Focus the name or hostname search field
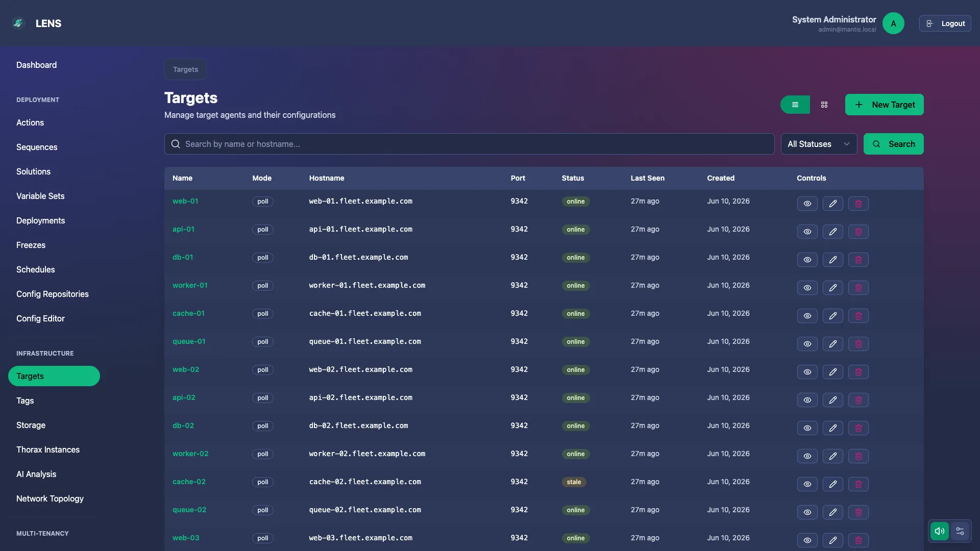Image resolution: width=980 pixels, height=551 pixels. tap(469, 144)
